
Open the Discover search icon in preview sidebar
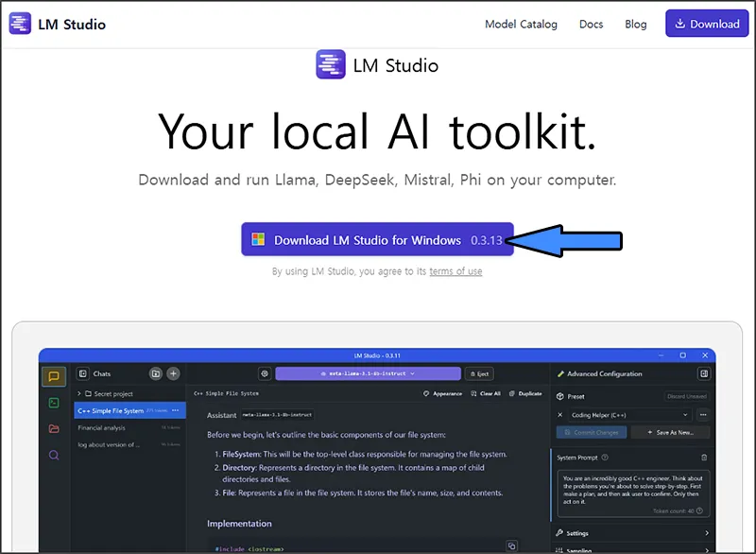(54, 455)
